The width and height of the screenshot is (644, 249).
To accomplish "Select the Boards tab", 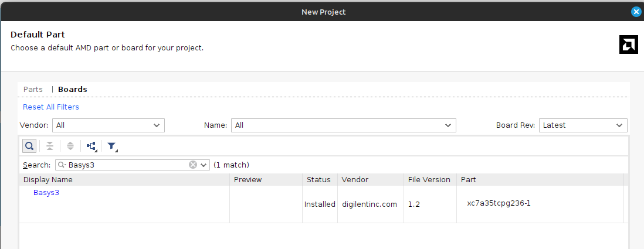I will [x=73, y=90].
